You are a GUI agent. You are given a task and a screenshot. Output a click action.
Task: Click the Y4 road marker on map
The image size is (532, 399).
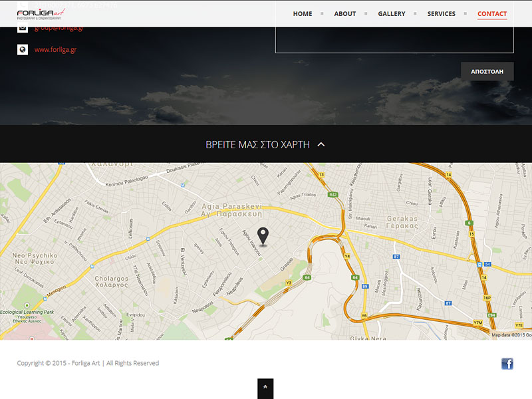[x=347, y=256]
